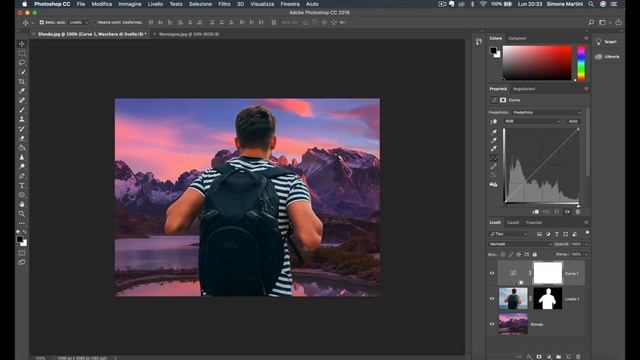The image size is (640, 360).
Task: Toggle Curves adjustment visibility eye in Properties
Action: [567, 212]
